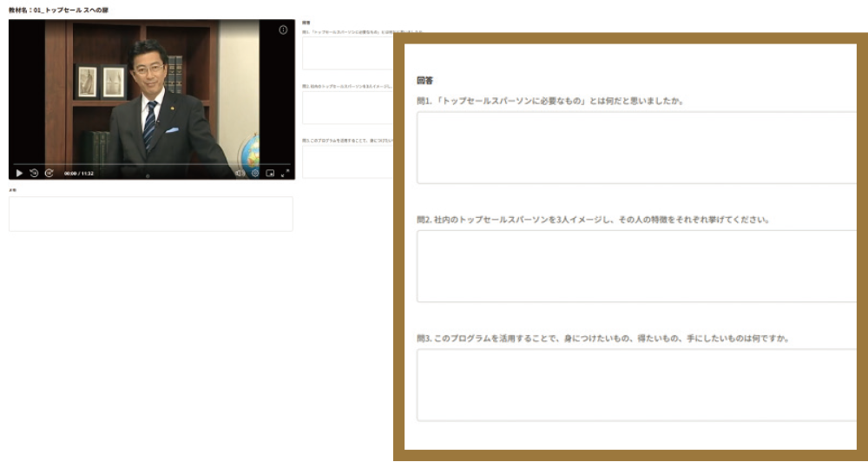
Task: Click the enlarged 回答 heading
Action: coord(424,81)
